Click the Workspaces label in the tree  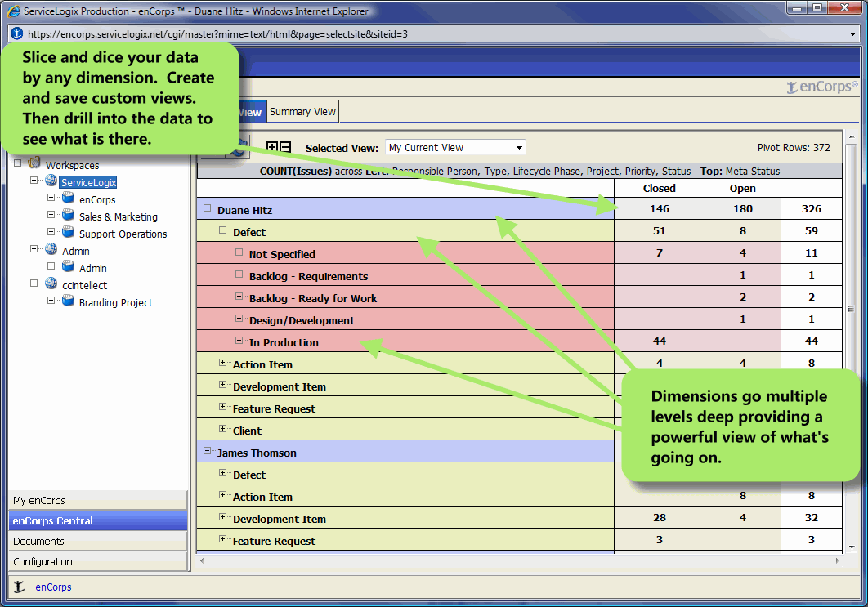coord(73,166)
